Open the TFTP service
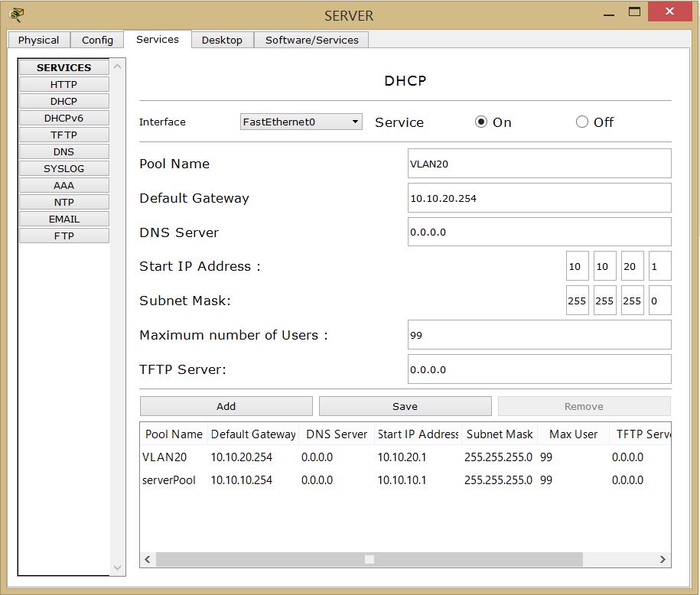700x595 pixels. (63, 135)
